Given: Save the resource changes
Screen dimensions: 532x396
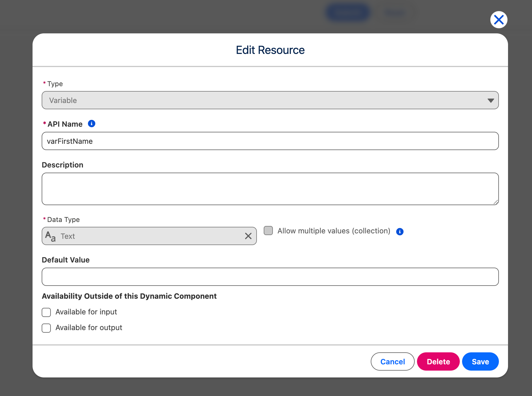Looking at the screenshot, I should pos(480,361).
